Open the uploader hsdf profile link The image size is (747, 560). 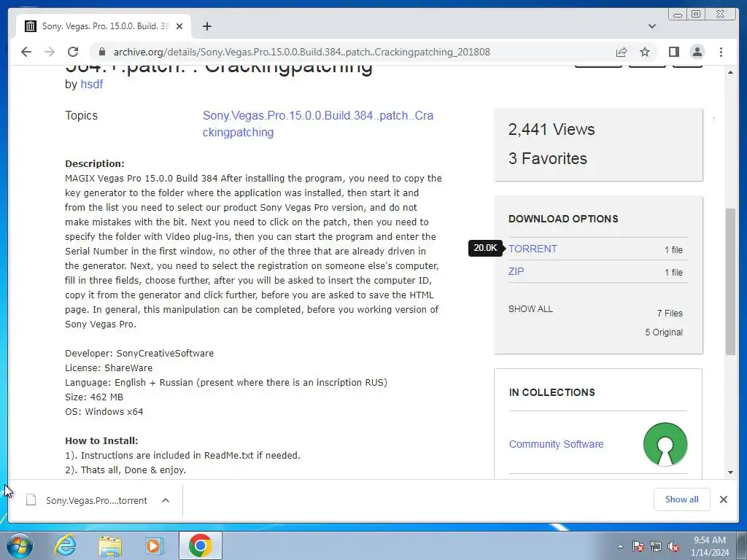(x=91, y=85)
